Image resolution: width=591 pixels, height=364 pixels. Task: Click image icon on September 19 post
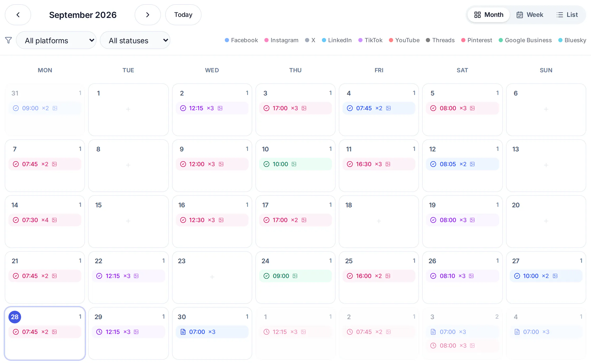point(472,220)
